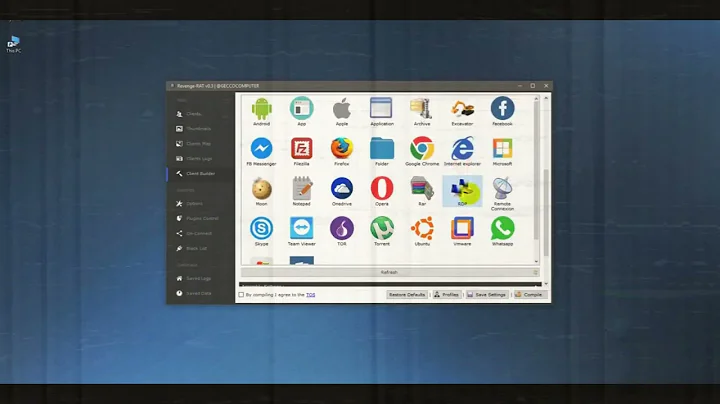Click the icon list scrollbar thumb

pos(536,170)
